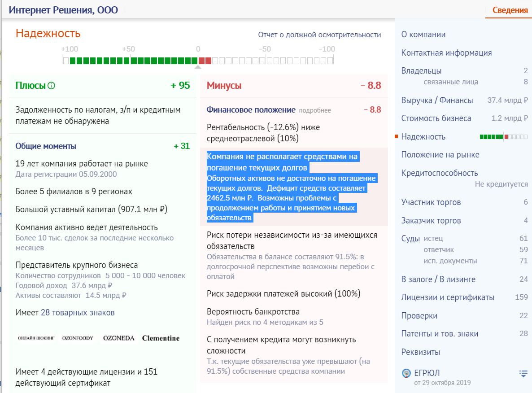Open Стоимость бизнеса section
Viewport: 532px width, 393px height.
[x=436, y=118]
